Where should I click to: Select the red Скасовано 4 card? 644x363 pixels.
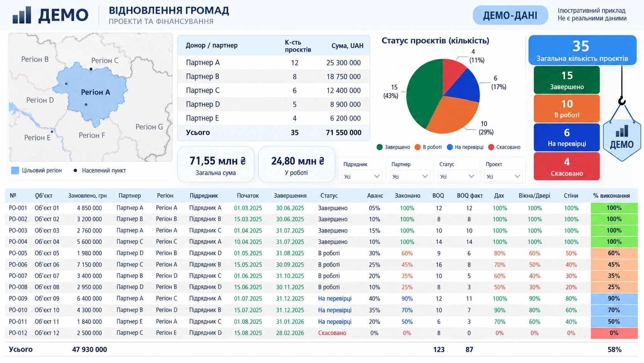pyautogui.click(x=566, y=166)
